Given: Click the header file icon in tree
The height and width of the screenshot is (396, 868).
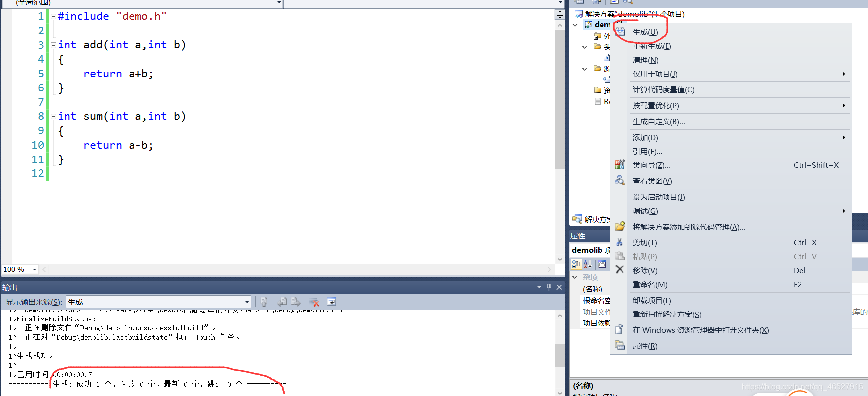Looking at the screenshot, I should tap(606, 58).
